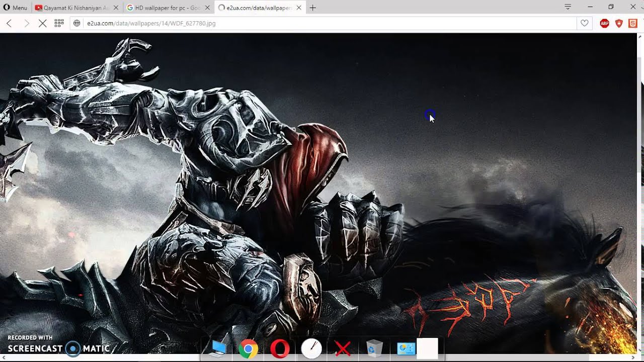Image resolution: width=644 pixels, height=362 pixels.
Task: Switch to the HD wallpaper for pc tab
Action: pos(166,8)
